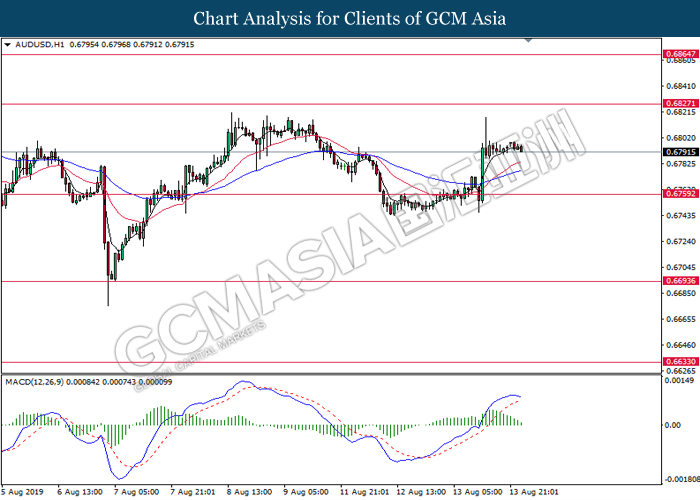Viewport: 700px width, 500px height.
Task: Click the 6 Aug 13:00 time label
Action: click(80, 492)
